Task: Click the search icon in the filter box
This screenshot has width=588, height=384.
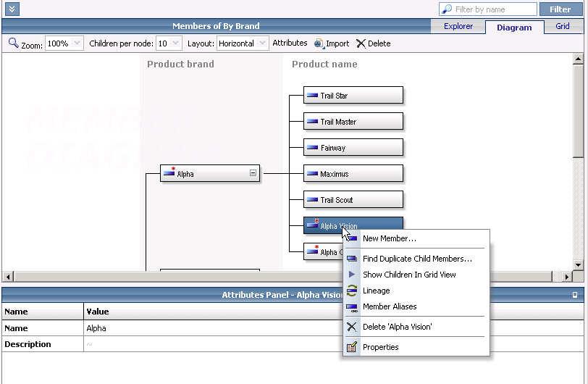Action: pos(447,9)
